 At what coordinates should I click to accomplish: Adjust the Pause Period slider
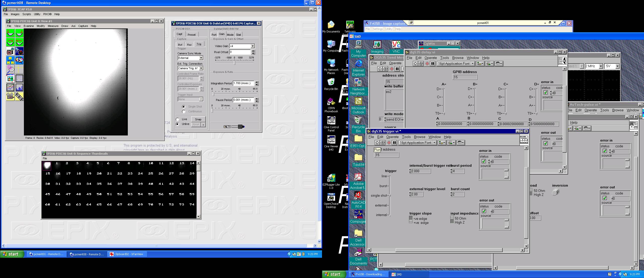click(x=212, y=110)
